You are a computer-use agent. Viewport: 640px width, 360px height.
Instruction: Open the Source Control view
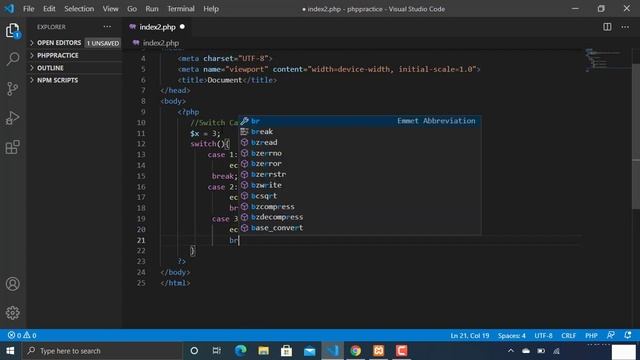[x=13, y=89]
